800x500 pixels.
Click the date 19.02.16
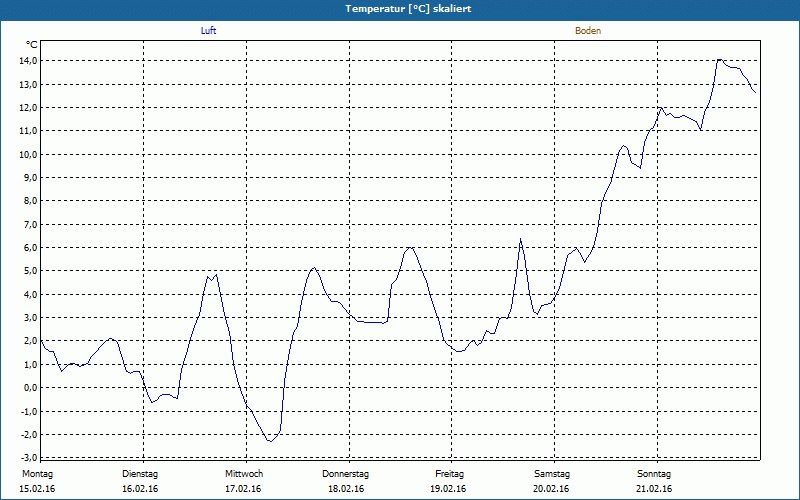tap(448, 489)
